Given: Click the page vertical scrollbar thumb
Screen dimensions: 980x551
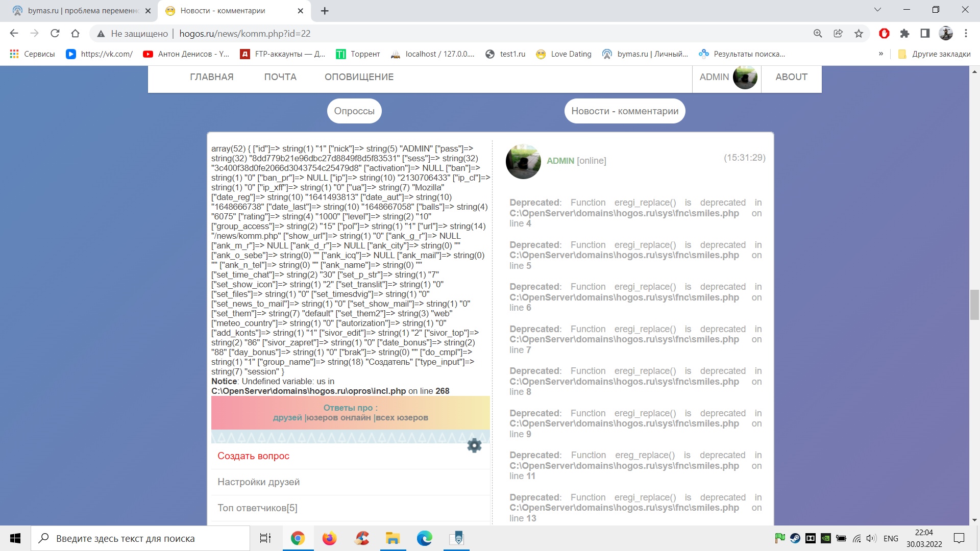Looking at the screenshot, I should (x=974, y=305).
